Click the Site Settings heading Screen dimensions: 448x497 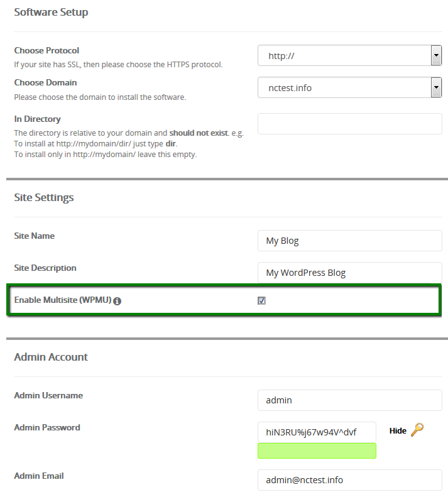44,197
